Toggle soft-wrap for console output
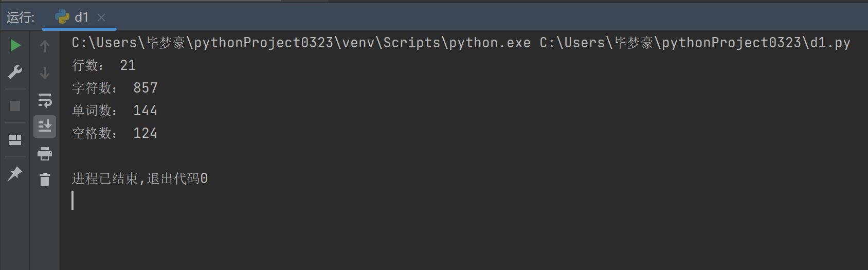868x270 pixels. tap(45, 100)
